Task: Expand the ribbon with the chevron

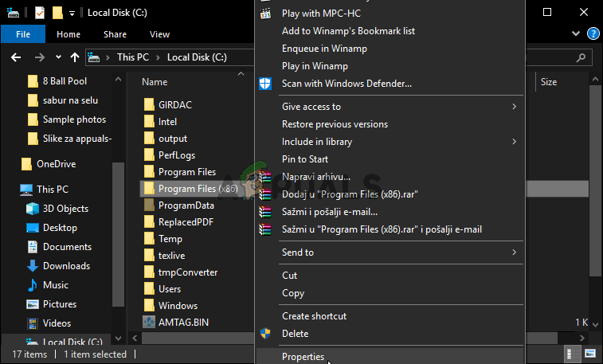Action: pos(576,33)
